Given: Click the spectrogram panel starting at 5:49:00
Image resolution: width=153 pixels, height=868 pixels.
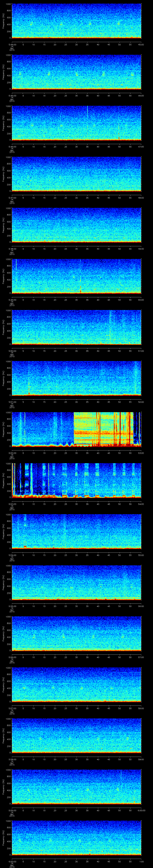Looking at the screenshot, I should click(x=76, y=276).
